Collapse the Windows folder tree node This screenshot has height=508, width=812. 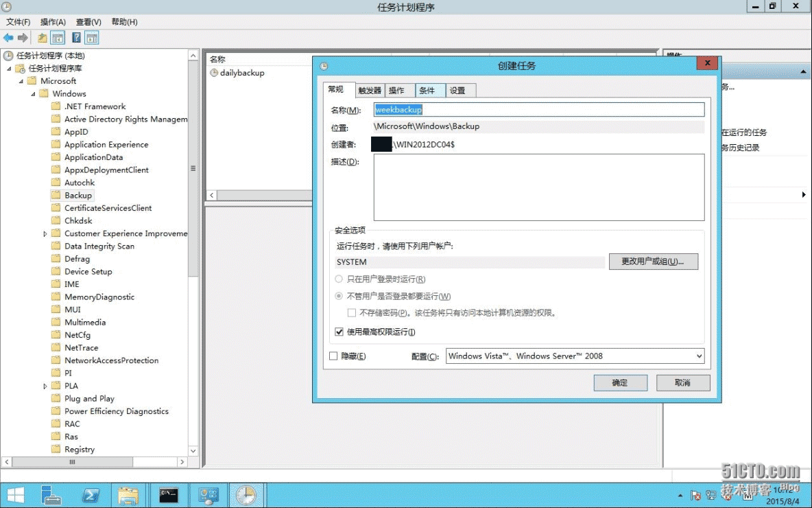click(x=33, y=94)
